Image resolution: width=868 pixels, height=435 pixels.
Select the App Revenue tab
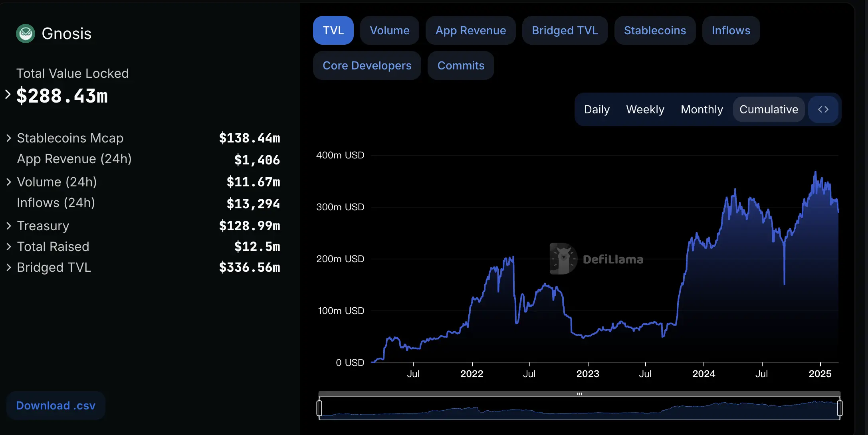click(470, 30)
